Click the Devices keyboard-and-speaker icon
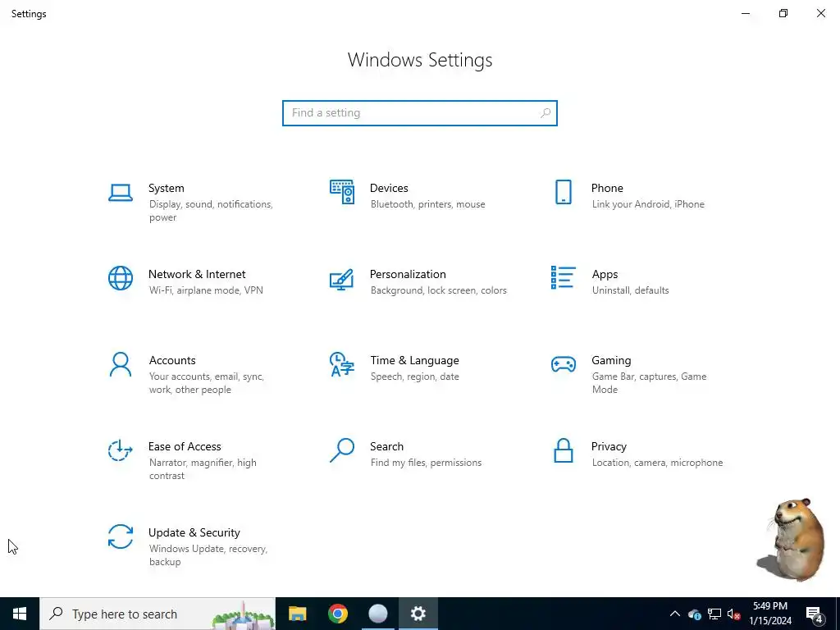840x630 pixels. pyautogui.click(x=342, y=192)
